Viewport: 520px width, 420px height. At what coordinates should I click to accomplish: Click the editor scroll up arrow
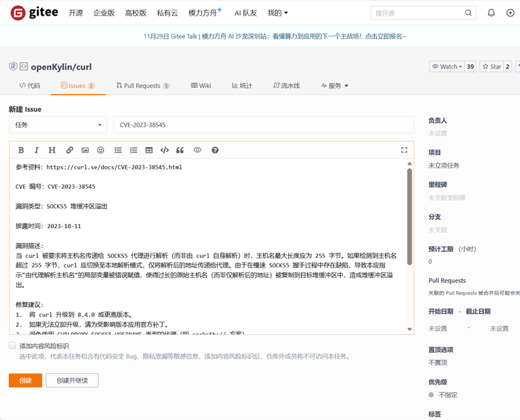(x=410, y=163)
